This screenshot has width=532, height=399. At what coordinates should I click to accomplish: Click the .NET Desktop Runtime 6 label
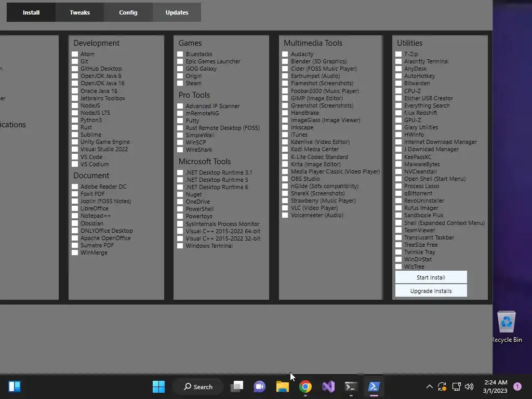(x=217, y=187)
